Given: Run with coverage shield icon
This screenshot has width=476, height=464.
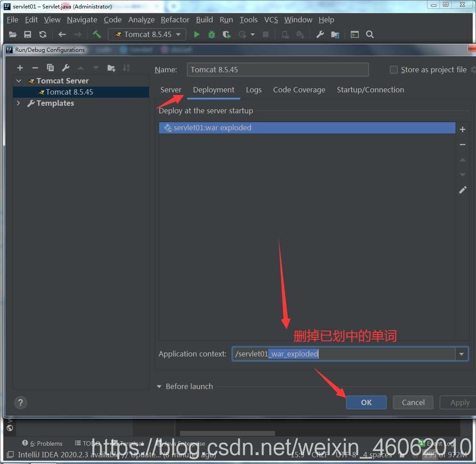Looking at the screenshot, I should click(x=226, y=35).
